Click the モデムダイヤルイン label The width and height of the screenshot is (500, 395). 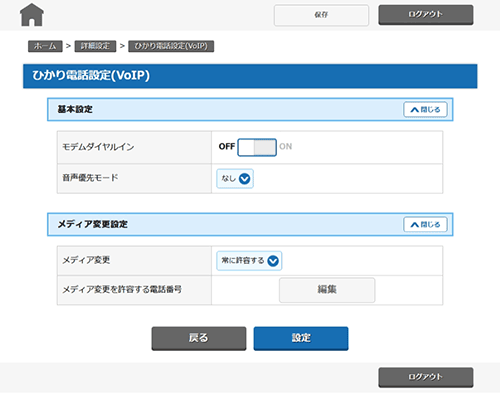tap(98, 147)
